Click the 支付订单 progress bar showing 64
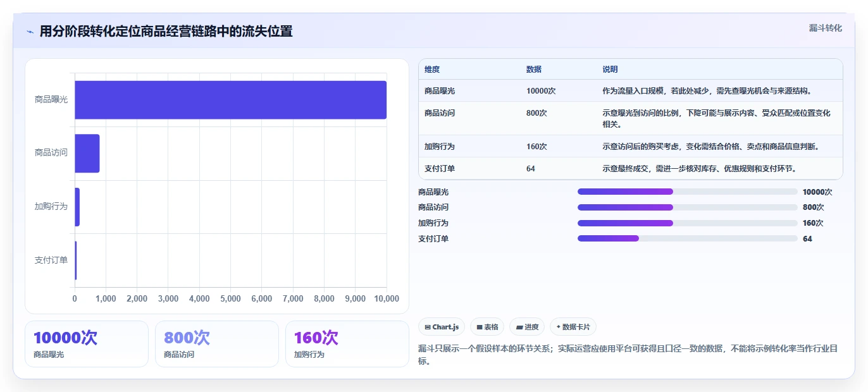The height and width of the screenshot is (392, 868). click(688, 238)
